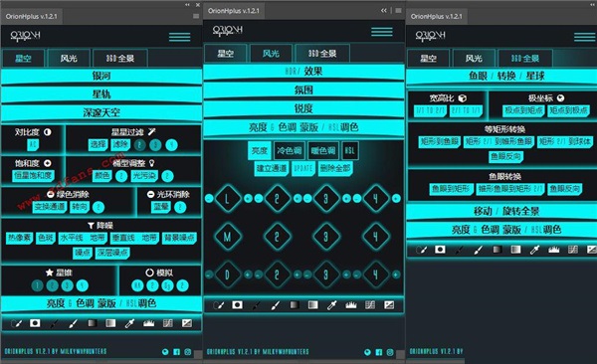Expand the 移动/旋转全景 section in right panel
The image size is (597, 364).
click(x=501, y=211)
